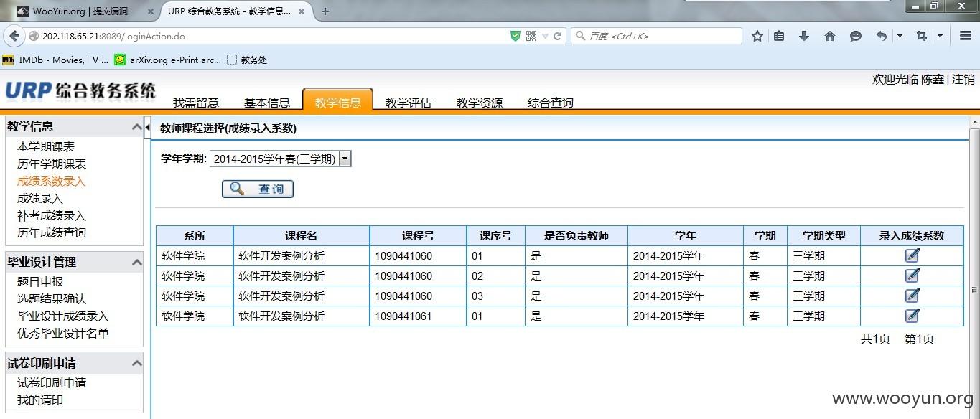Image resolution: width=980 pixels, height=419 pixels.
Task: Click the 是否负责教师 column header
Action: (x=577, y=236)
